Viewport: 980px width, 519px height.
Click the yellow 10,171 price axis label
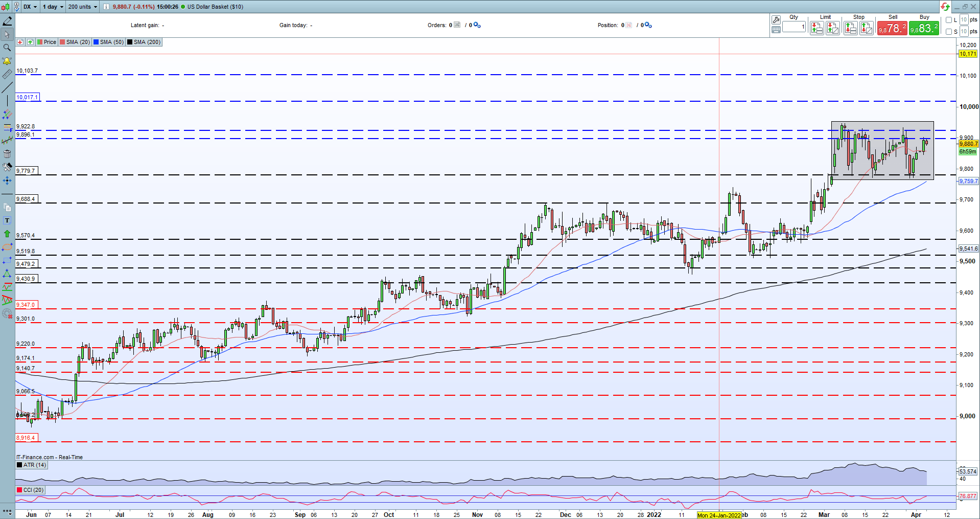click(968, 54)
